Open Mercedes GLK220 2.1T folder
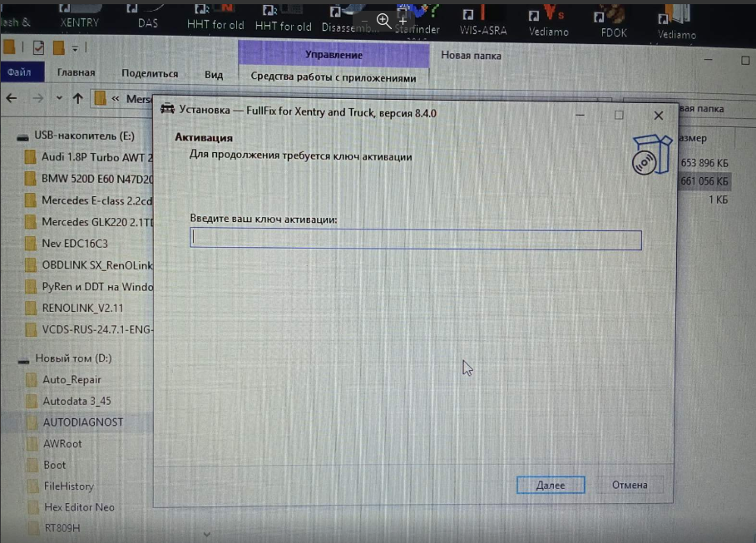The height and width of the screenshot is (543, 756). pyautogui.click(x=89, y=222)
